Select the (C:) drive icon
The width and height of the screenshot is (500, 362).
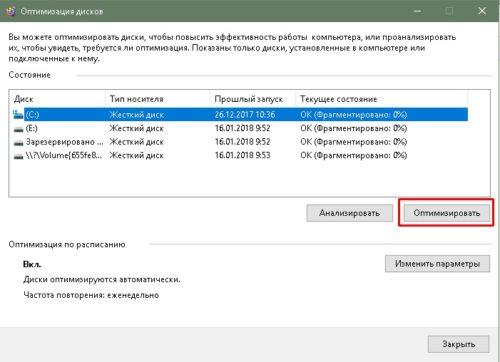coord(18,115)
